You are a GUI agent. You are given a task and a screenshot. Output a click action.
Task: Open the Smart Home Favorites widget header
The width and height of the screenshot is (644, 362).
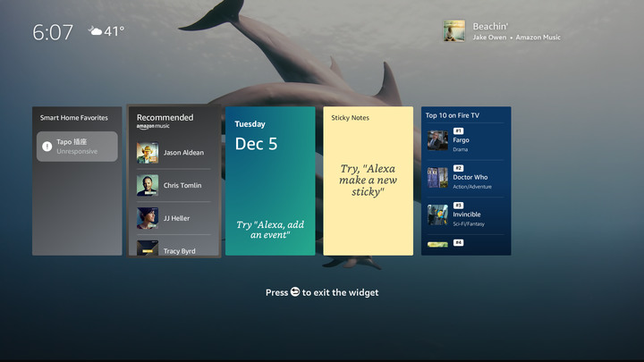click(74, 118)
